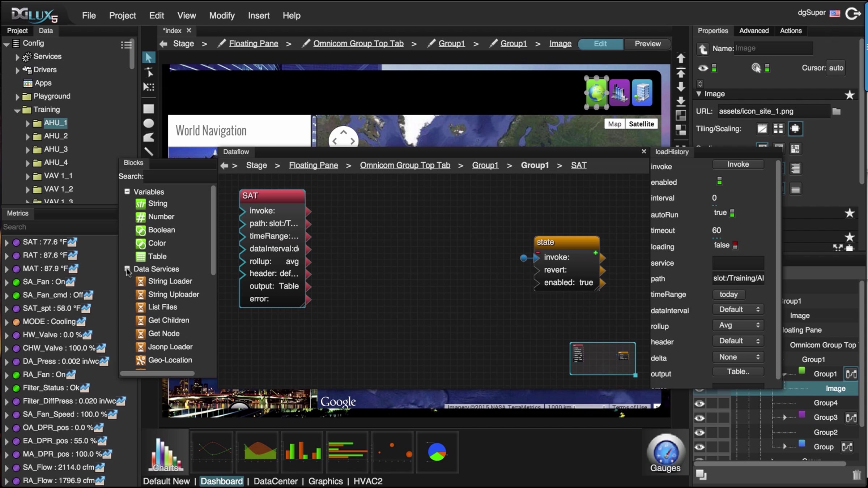Click the Blocks panel horizontal scrollbar

coord(157,373)
